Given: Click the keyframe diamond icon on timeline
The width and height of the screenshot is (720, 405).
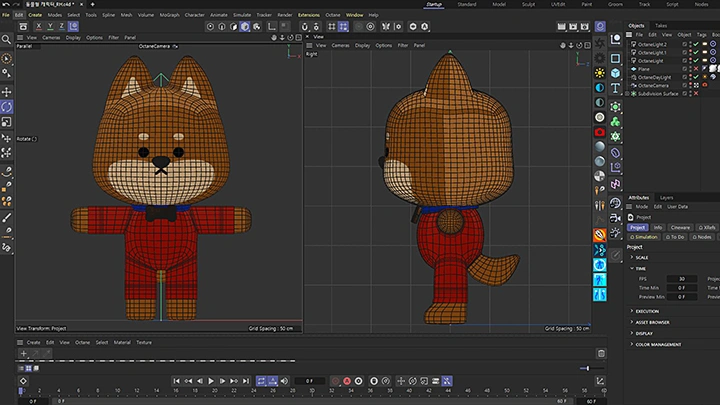Looking at the screenshot, I should click(23, 381).
